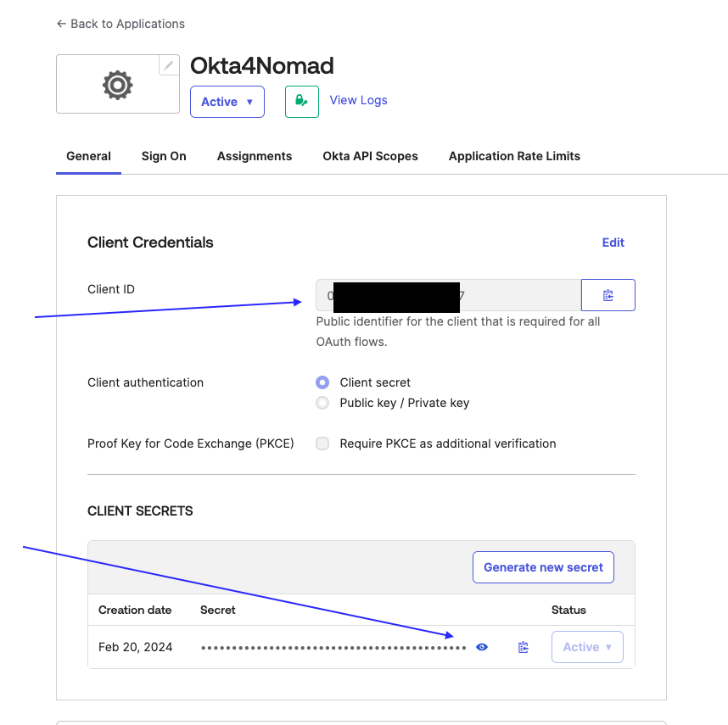
Task: Open the secret's Active status dropdown
Action: click(587, 647)
